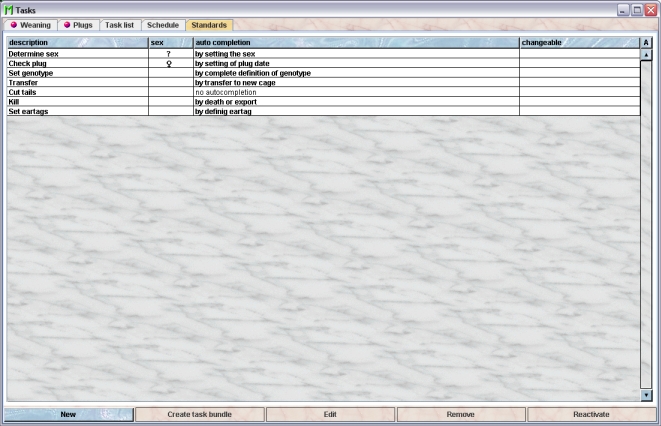Select the Standards tab
The image size is (661, 426).
pyautogui.click(x=209, y=24)
